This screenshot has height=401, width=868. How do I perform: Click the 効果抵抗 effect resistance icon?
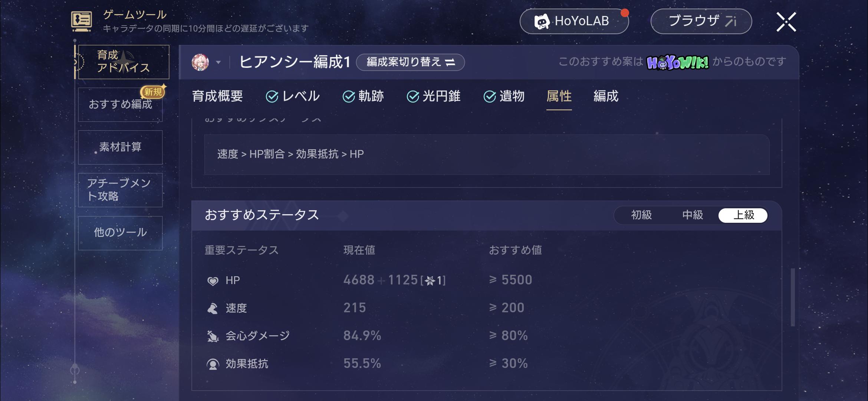[x=213, y=364]
